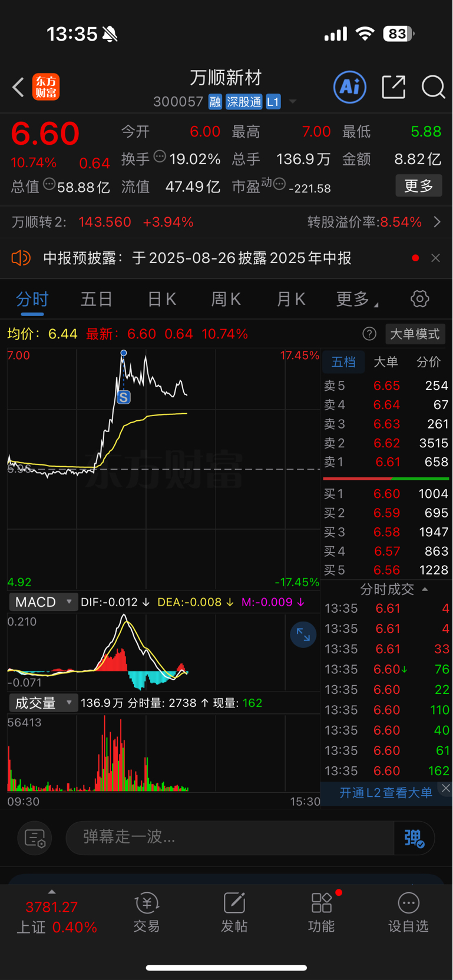Tap 买1 price 6.60 row
The image size is (453, 980).
coord(386,494)
